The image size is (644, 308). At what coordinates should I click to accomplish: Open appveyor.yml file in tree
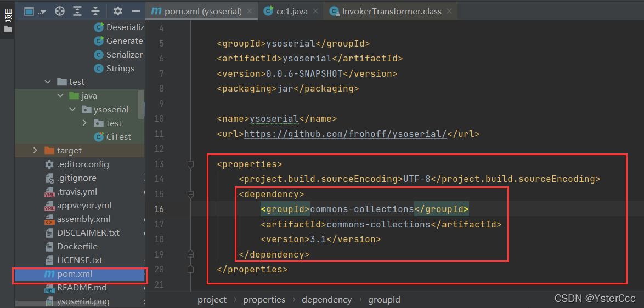(x=84, y=205)
